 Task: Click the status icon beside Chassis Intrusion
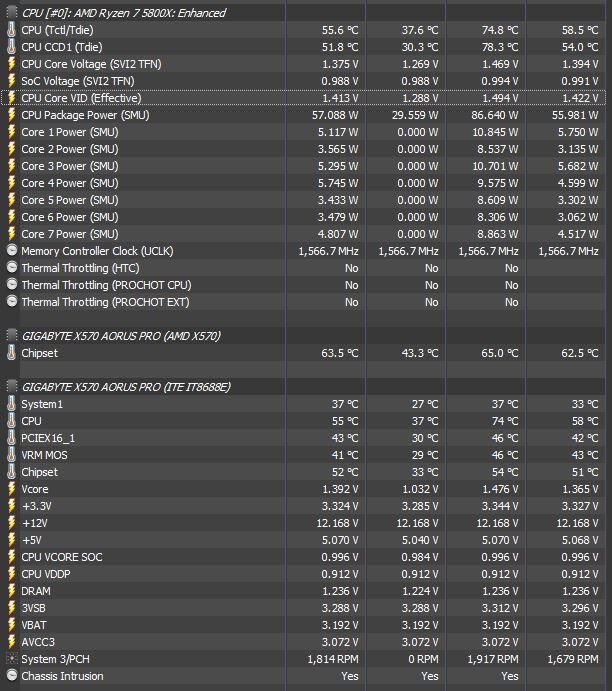(12, 675)
